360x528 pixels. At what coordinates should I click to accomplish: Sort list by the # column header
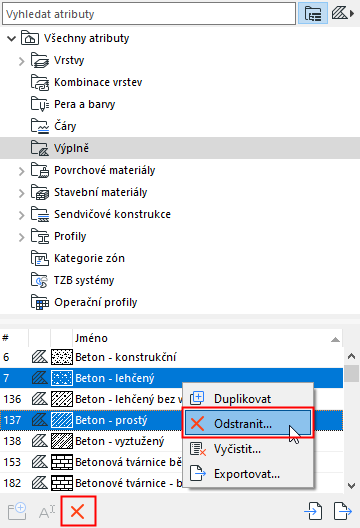14,338
